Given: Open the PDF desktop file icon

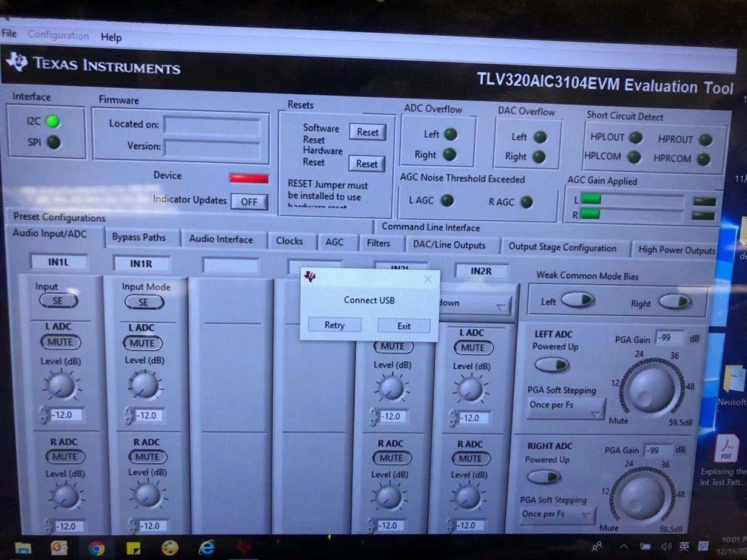Looking at the screenshot, I should pyautogui.click(x=726, y=449).
